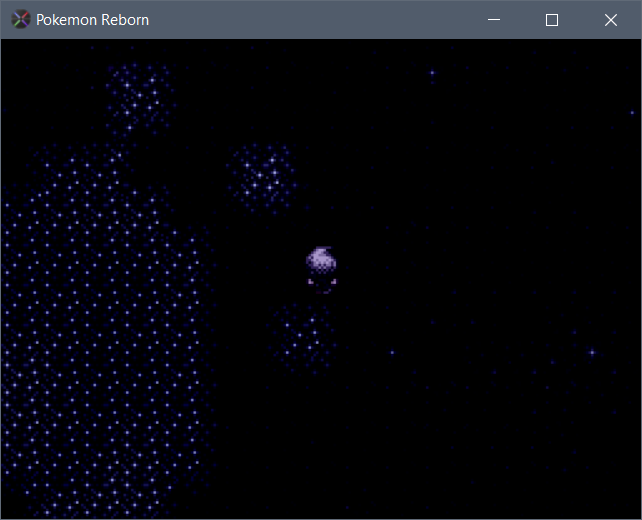
Task: Maximize the Pokemon Reborn window
Action: tap(552, 20)
